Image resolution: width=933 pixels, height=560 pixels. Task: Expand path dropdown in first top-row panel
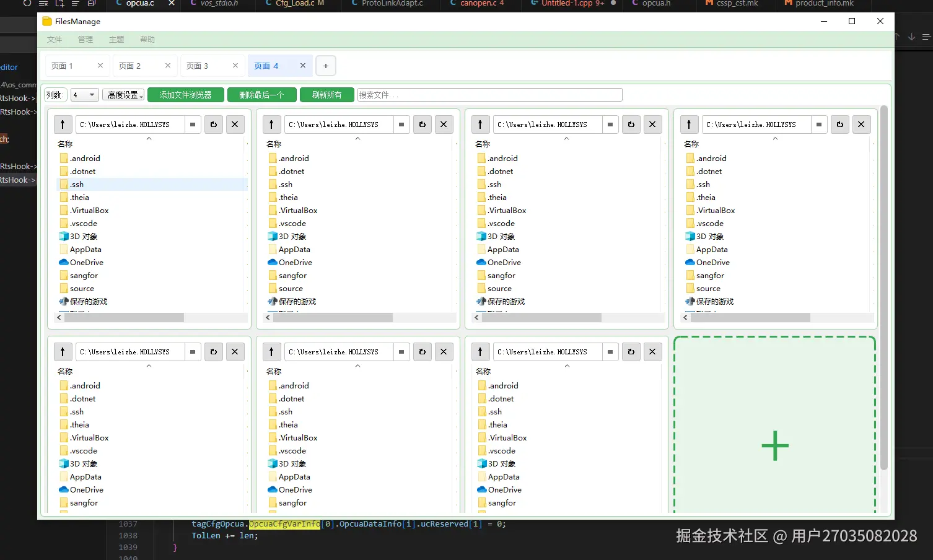(193, 125)
